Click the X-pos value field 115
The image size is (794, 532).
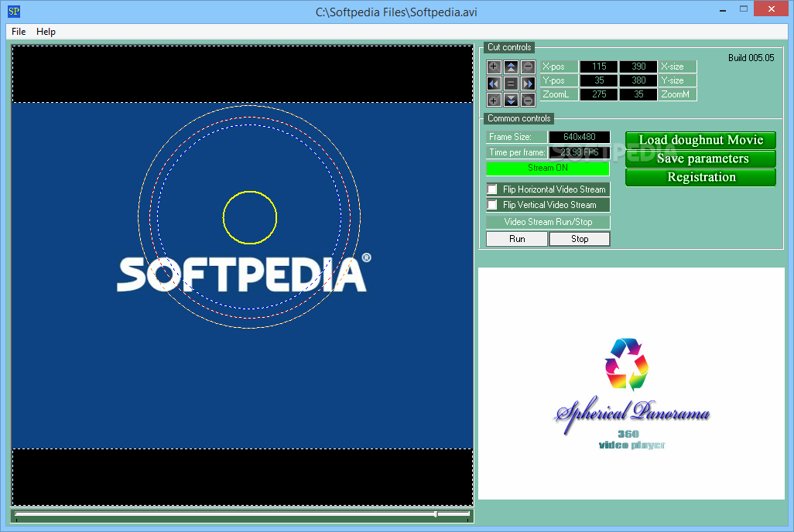pyautogui.click(x=599, y=66)
